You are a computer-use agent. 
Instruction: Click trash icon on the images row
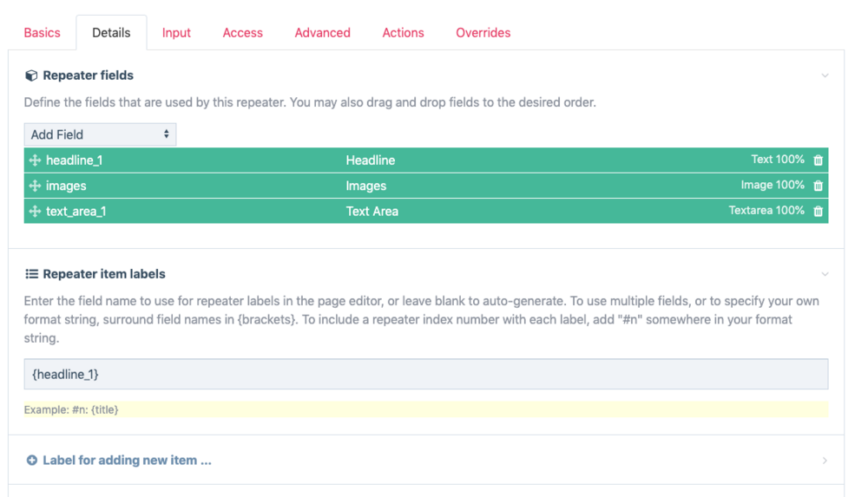pyautogui.click(x=818, y=186)
